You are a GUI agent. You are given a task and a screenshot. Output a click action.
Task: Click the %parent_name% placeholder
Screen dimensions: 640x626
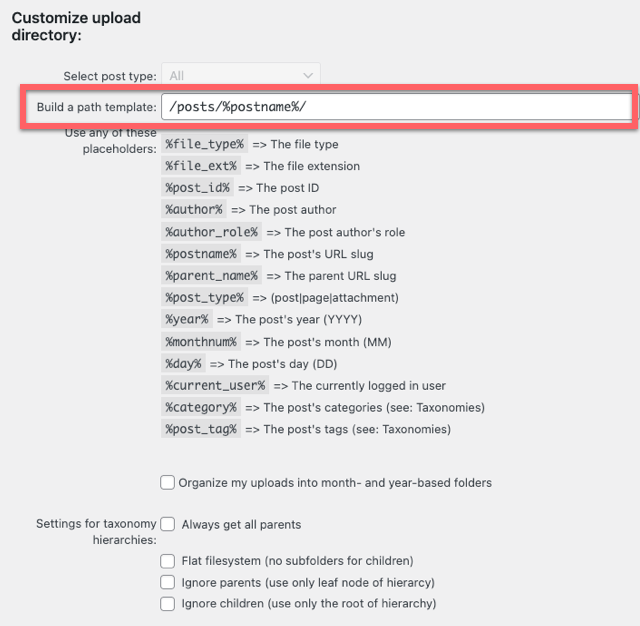211,276
